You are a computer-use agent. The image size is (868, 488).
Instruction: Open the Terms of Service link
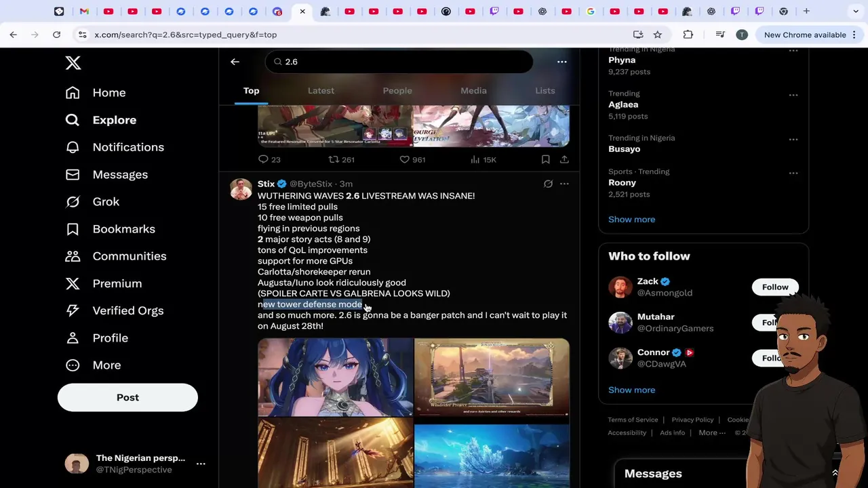633,420
